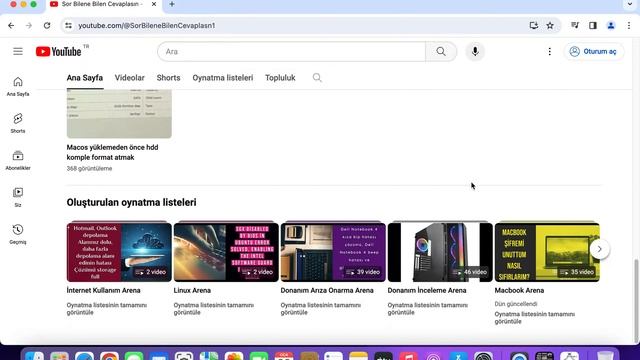Open Abonelikler in left sidebar

[18, 160]
